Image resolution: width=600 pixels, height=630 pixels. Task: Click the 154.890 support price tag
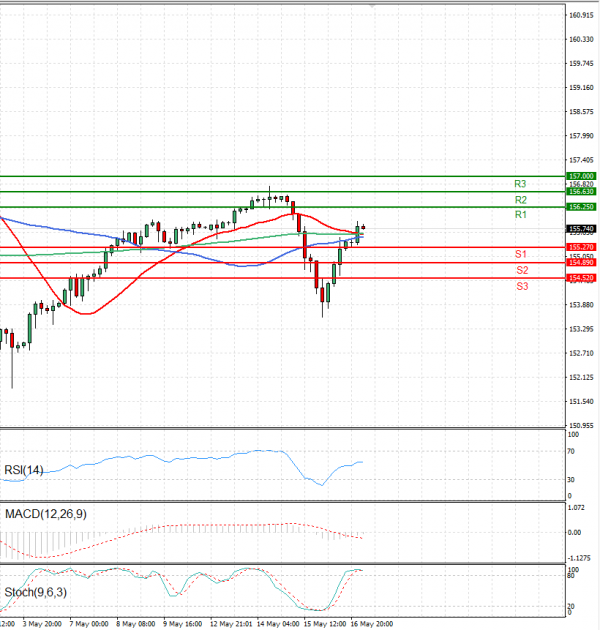pyautogui.click(x=581, y=262)
